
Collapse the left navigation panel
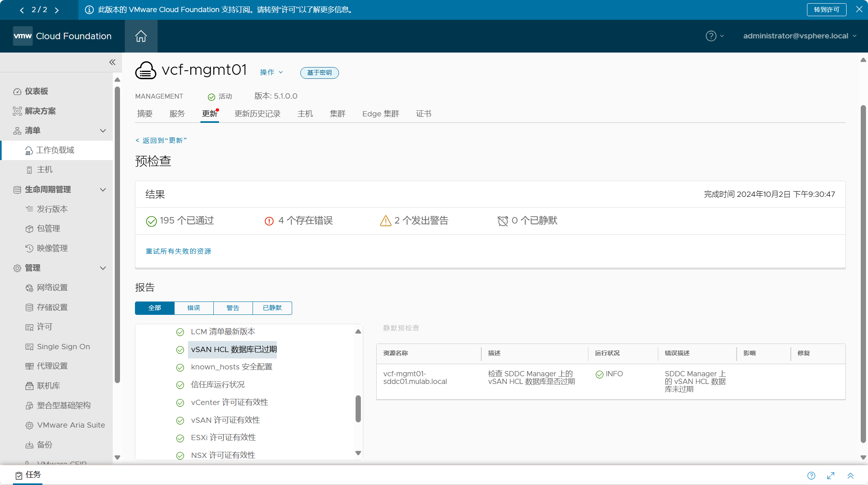pyautogui.click(x=112, y=62)
